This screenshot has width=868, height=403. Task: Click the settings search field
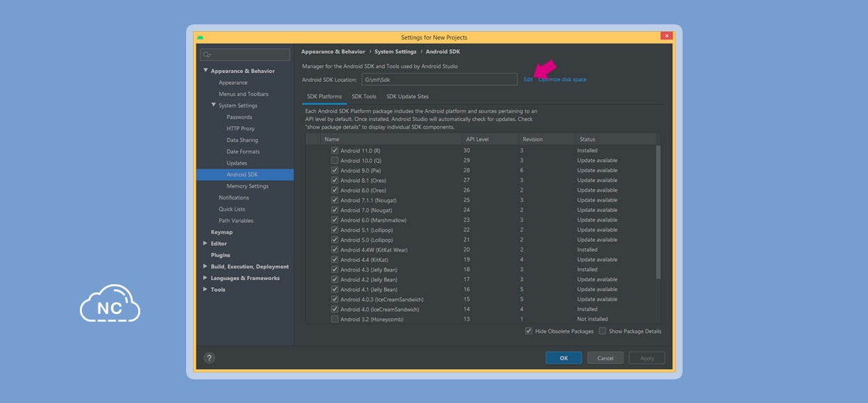tap(245, 54)
